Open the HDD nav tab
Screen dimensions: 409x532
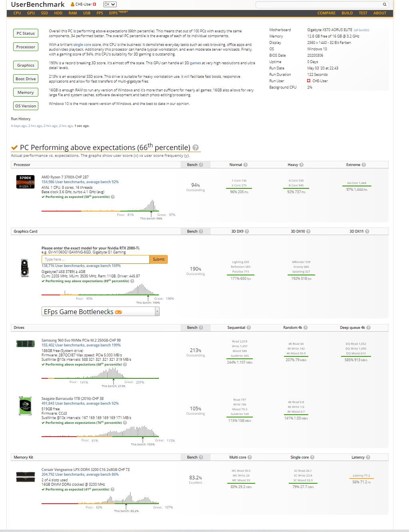click(x=58, y=13)
